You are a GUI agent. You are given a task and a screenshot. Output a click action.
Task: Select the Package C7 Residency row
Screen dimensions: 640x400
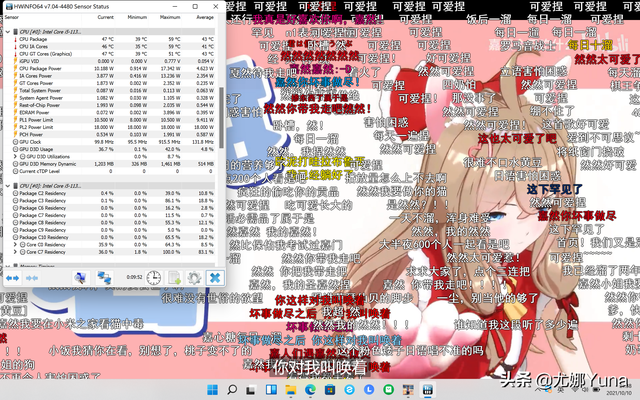[109, 216]
